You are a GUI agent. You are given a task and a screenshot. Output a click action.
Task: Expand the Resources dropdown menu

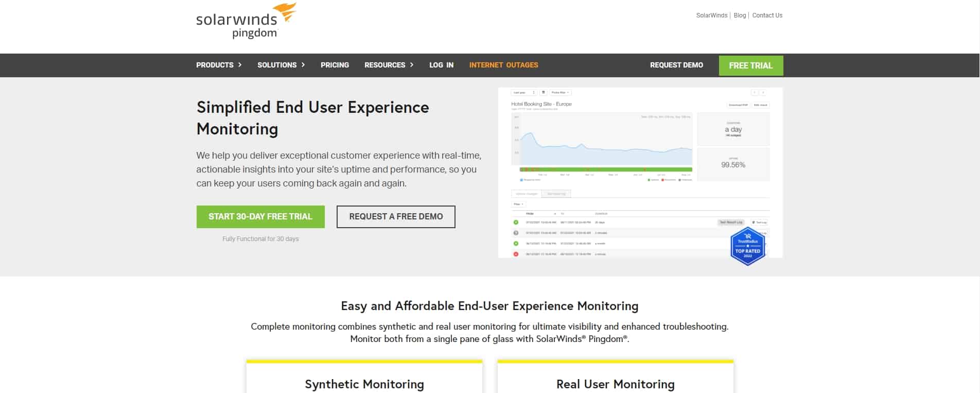(x=389, y=65)
